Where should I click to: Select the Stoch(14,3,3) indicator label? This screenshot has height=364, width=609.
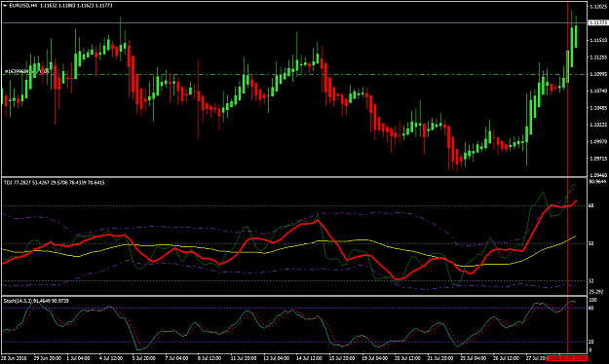(x=36, y=301)
